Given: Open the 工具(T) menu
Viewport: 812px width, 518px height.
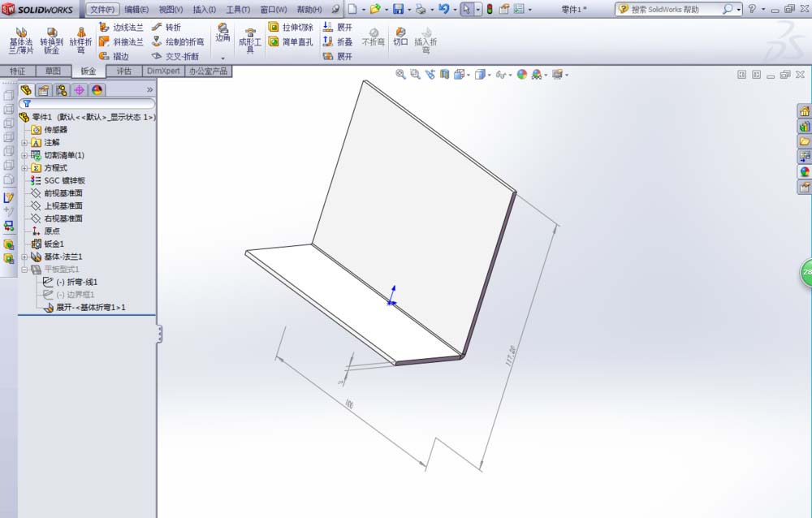Looking at the screenshot, I should tap(238, 9).
